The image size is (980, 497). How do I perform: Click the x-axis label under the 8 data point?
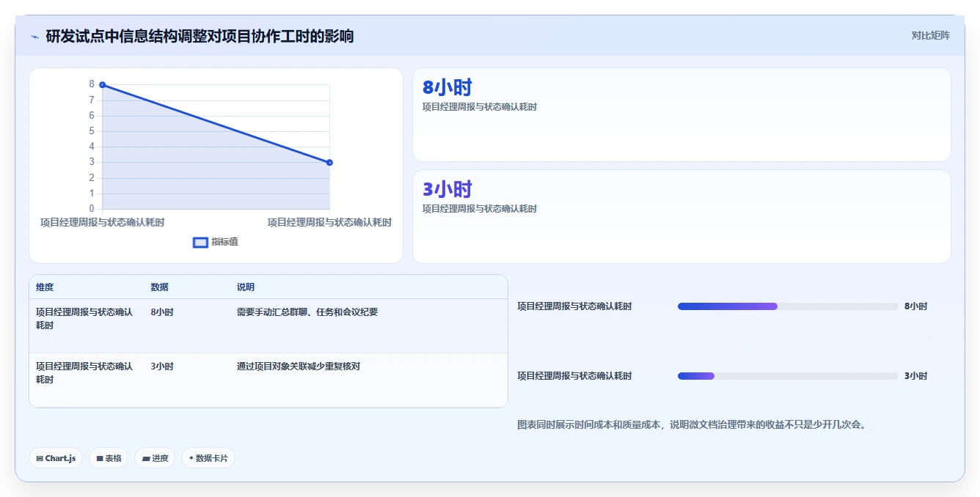tap(102, 222)
